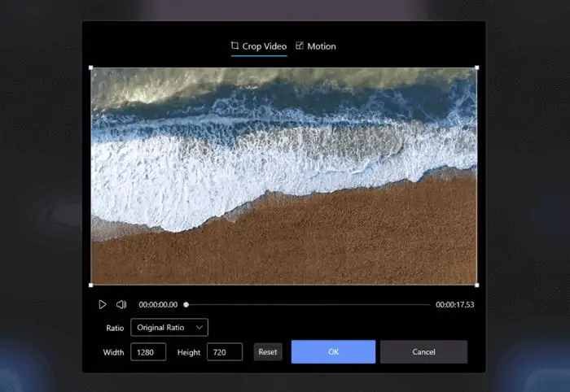The width and height of the screenshot is (570, 392).
Task: Click the bottom-right crop corner handle
Action: point(477,285)
